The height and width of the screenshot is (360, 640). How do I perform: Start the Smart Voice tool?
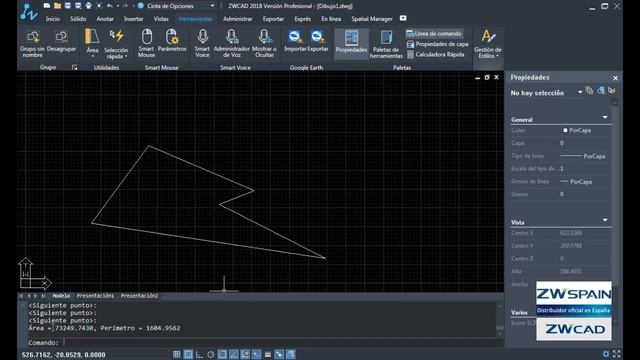pyautogui.click(x=202, y=43)
